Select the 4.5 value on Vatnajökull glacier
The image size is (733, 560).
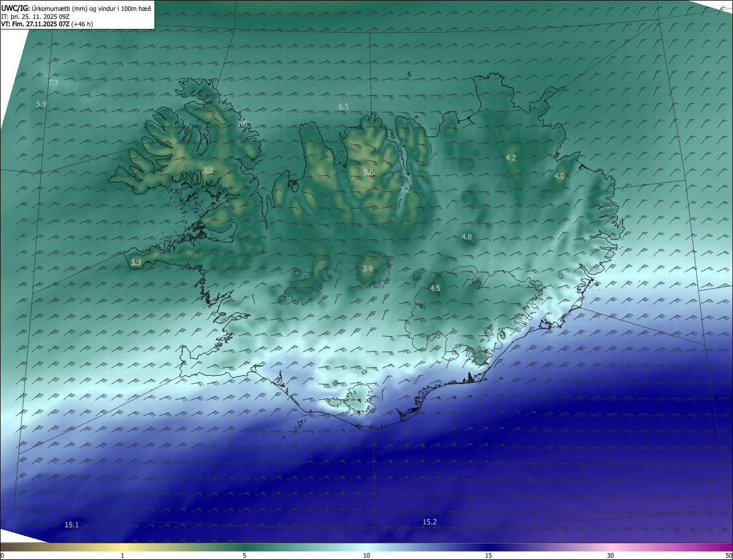(435, 289)
